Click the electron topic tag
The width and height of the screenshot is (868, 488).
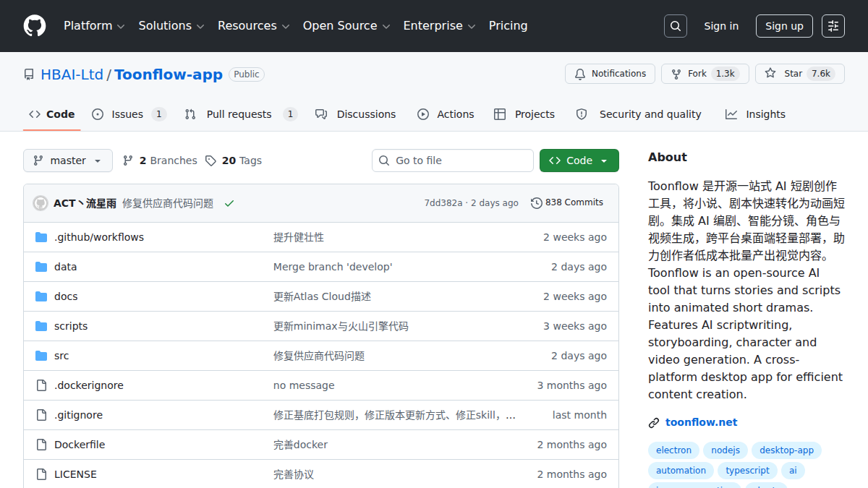tap(673, 450)
